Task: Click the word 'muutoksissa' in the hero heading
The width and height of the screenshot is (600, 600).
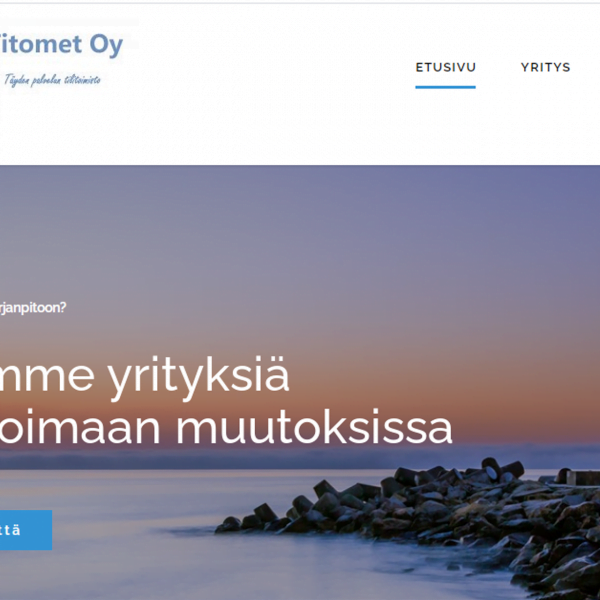Action: [314, 427]
